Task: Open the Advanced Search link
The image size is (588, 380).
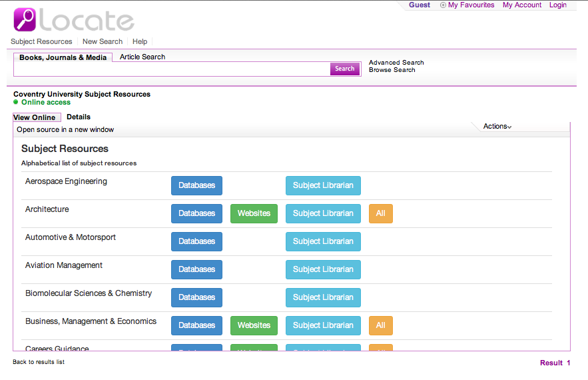Action: [x=396, y=63]
